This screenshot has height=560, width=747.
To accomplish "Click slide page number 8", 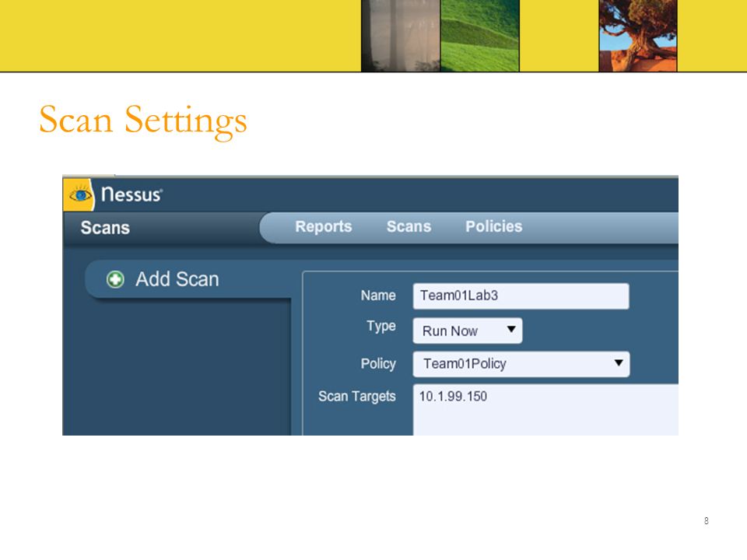I will click(706, 521).
